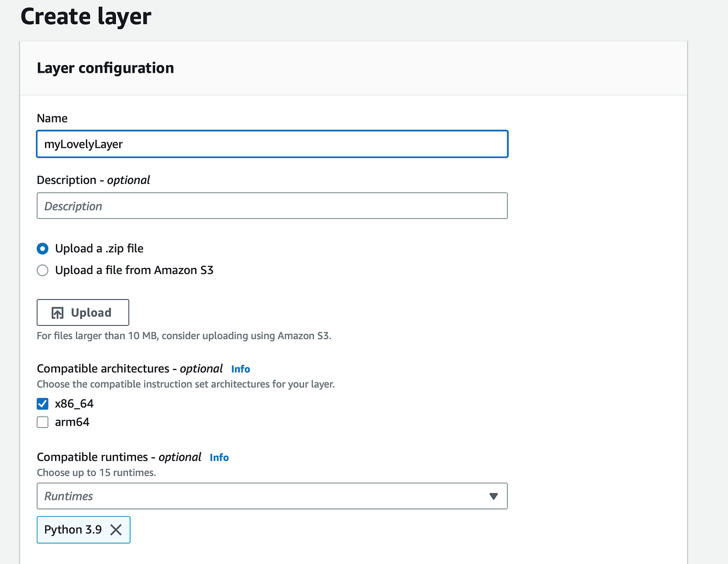728x564 pixels.
Task: Click the "Upload a file from Amazon S3" label text
Action: 134,270
